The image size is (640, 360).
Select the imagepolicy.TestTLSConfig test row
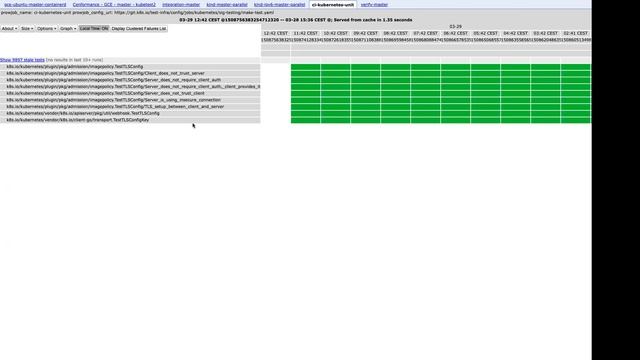pyautogui.click(x=130, y=67)
